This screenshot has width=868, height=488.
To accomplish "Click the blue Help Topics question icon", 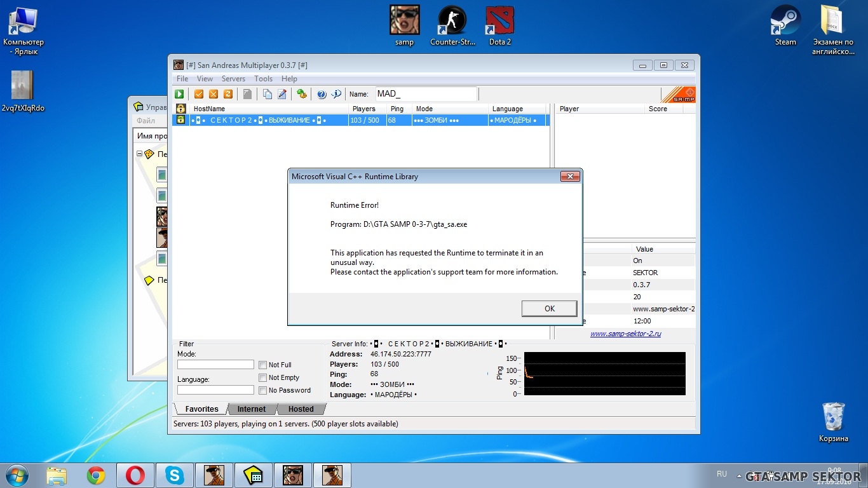I will click(x=322, y=94).
